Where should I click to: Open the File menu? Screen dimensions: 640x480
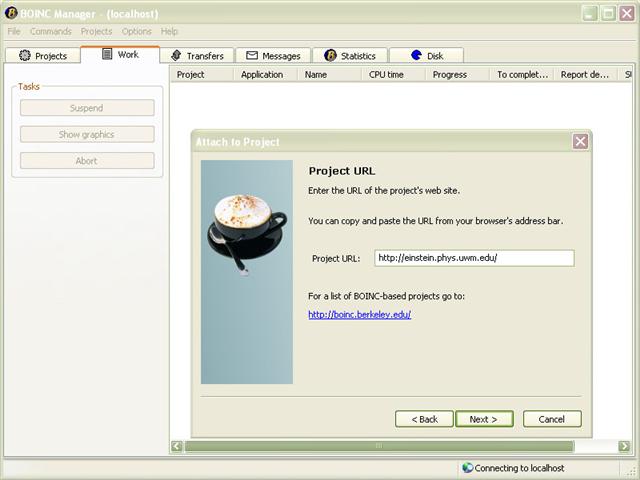point(14,31)
